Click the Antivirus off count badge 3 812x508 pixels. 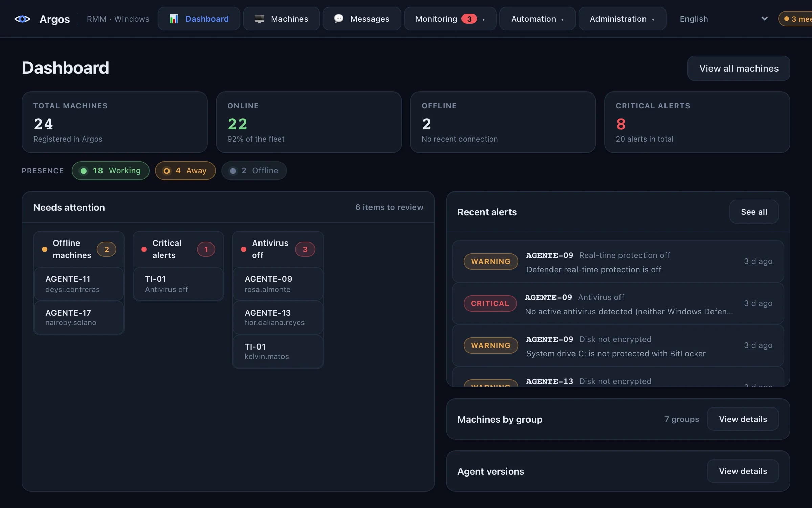[305, 250]
